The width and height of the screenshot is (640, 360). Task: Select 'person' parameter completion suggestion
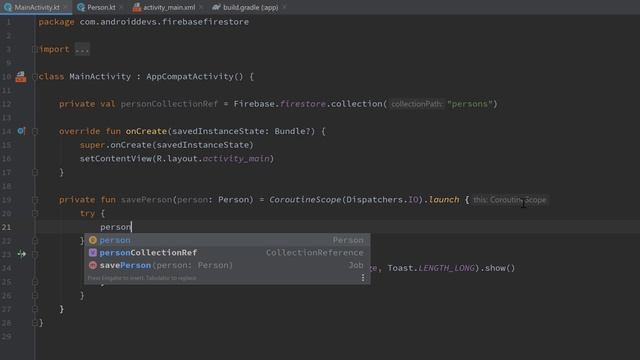point(227,240)
